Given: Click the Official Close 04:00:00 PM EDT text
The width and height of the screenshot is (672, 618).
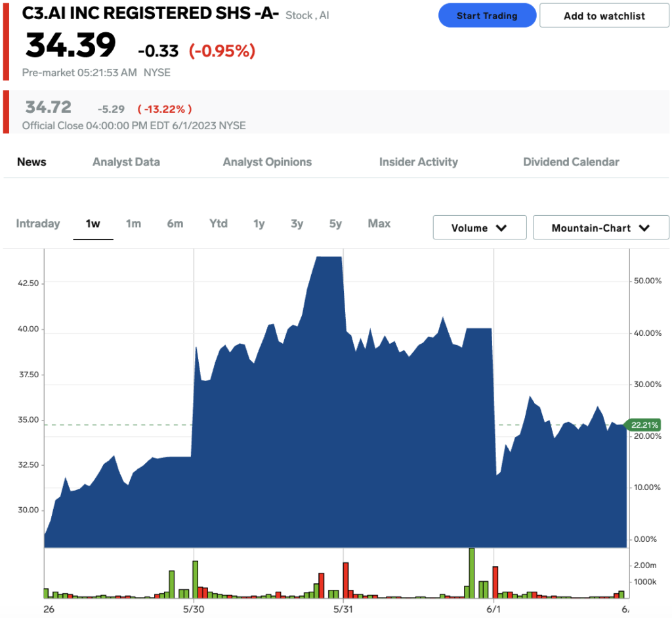Looking at the screenshot, I should 96,125.
